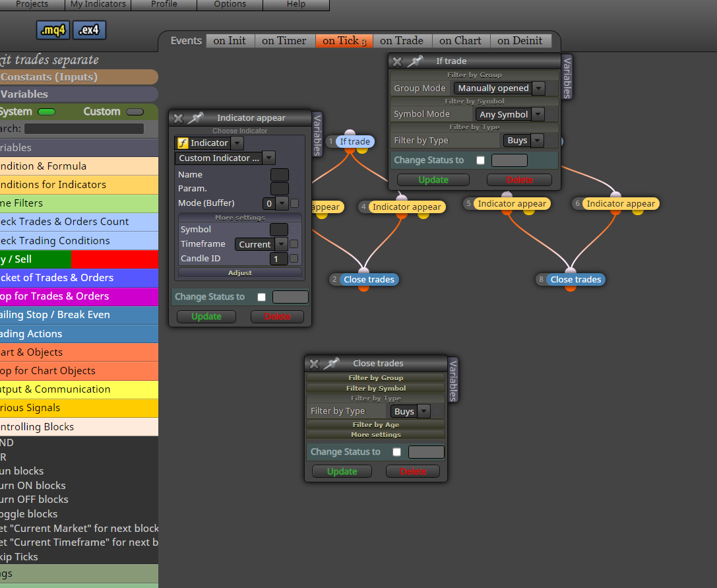Expand Filter by Group in Close trades
Screen dimensions: 717x588
point(375,378)
